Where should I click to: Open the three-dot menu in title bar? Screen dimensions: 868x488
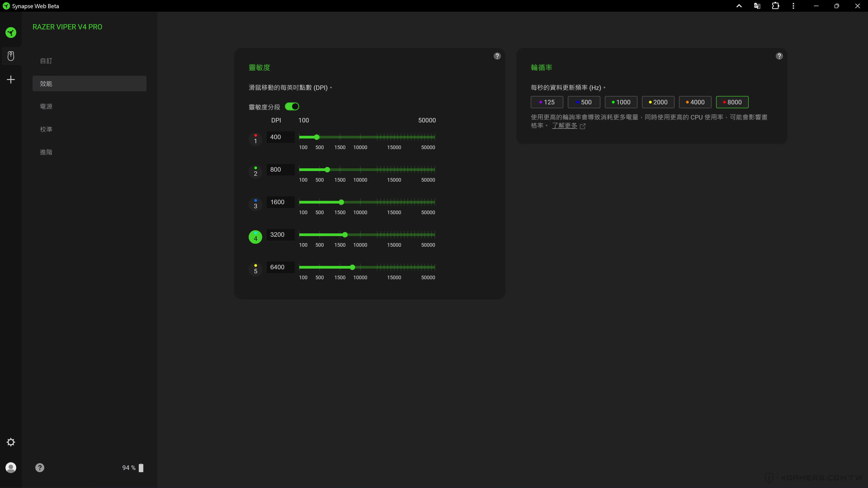(x=793, y=6)
